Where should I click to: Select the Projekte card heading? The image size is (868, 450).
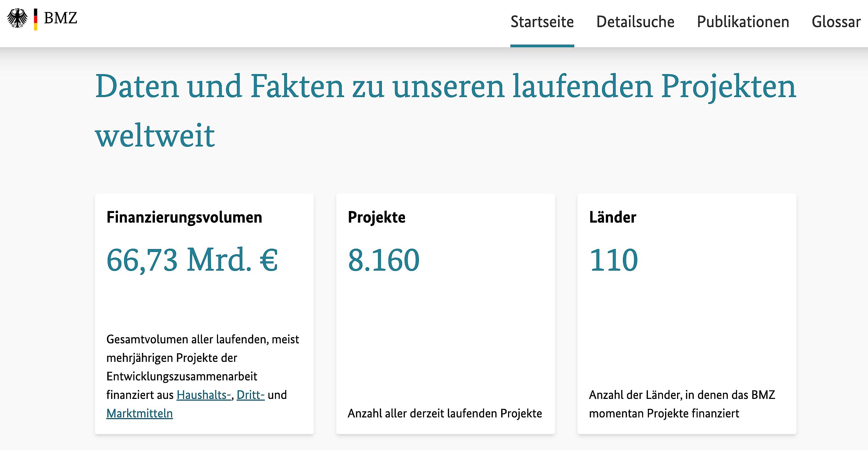(x=376, y=217)
